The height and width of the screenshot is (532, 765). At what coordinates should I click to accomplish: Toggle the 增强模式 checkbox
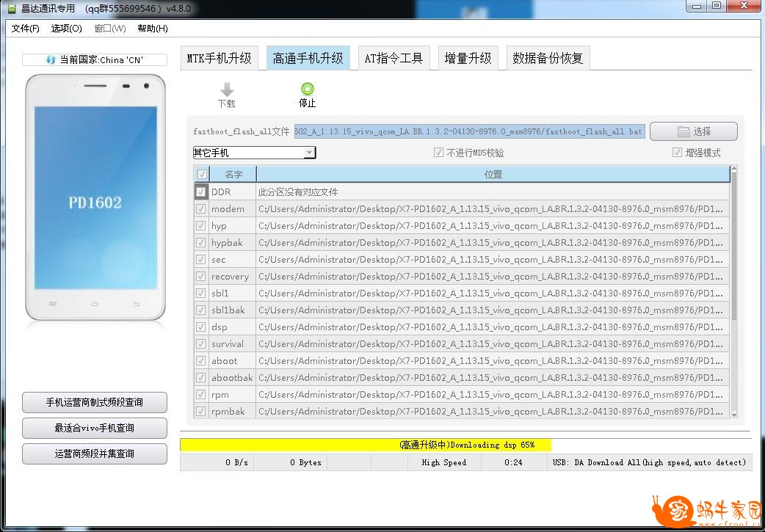click(677, 153)
